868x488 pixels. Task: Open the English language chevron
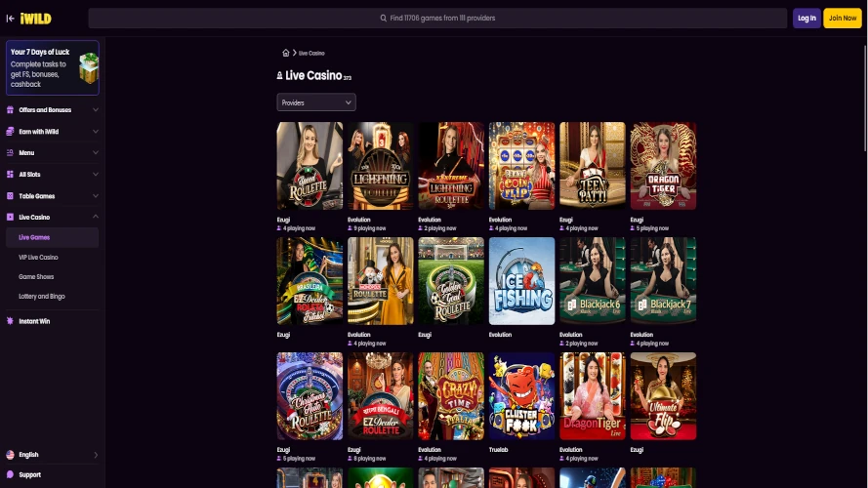96,455
